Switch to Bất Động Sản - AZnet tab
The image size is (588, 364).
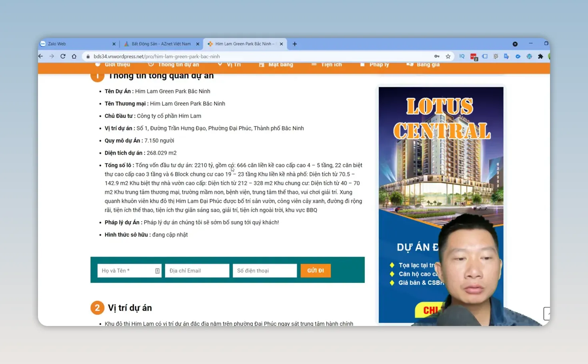[x=162, y=44]
